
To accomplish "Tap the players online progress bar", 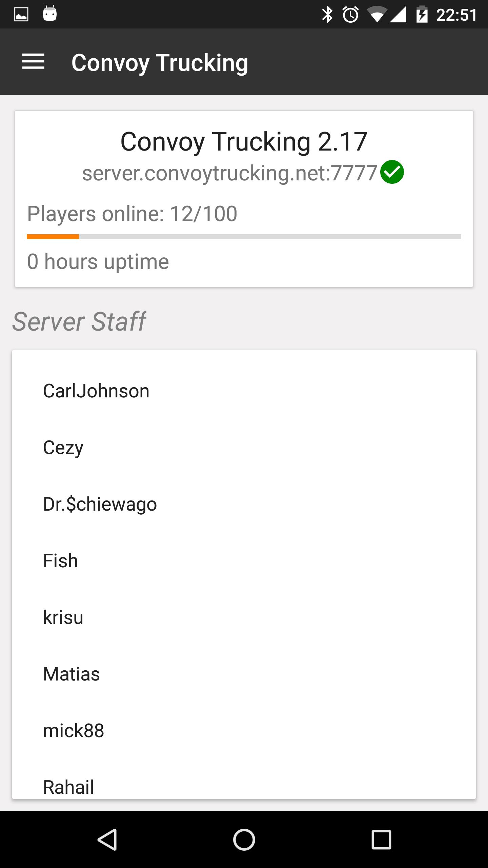I will [244, 237].
